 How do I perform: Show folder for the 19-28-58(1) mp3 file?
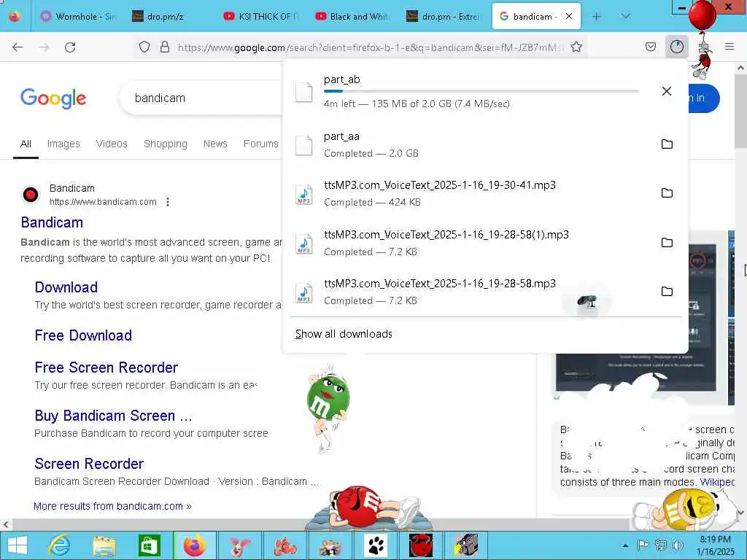click(667, 242)
